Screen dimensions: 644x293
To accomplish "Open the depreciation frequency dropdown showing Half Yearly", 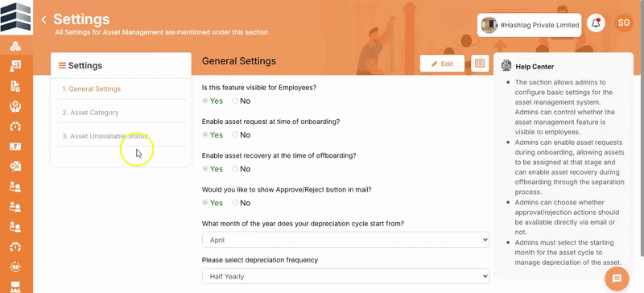I will tap(345, 276).
